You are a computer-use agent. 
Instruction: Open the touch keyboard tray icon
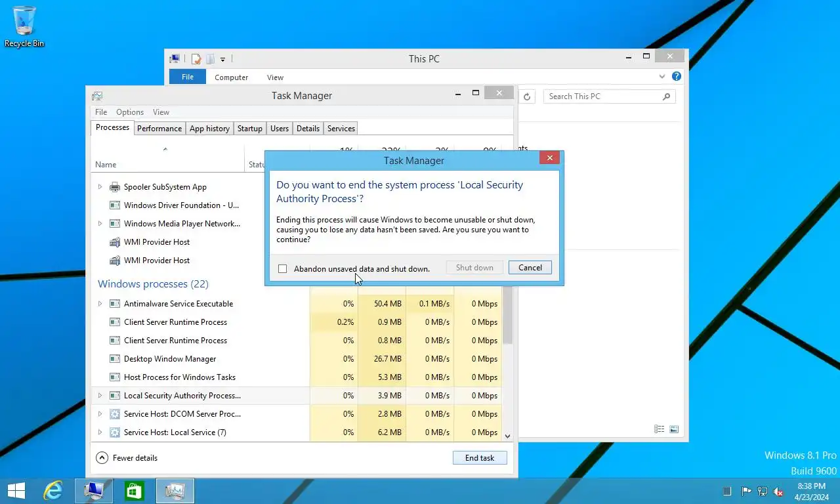726,491
